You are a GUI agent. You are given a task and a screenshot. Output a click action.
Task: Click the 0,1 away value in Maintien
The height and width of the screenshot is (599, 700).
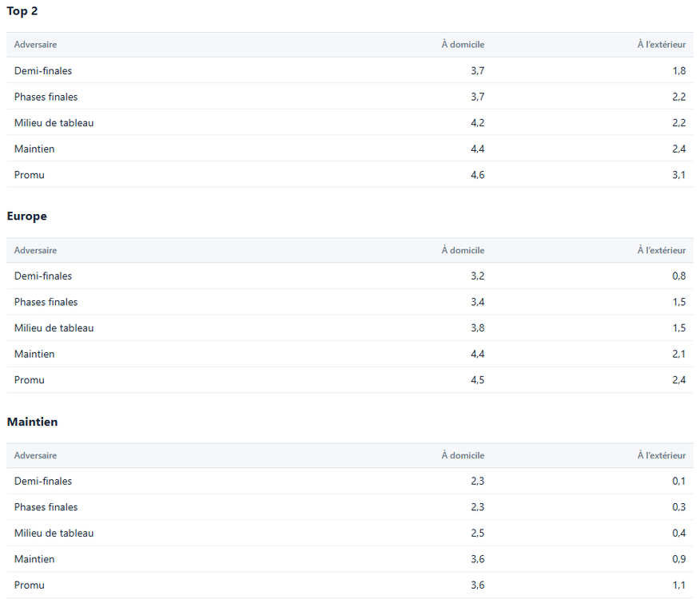click(x=679, y=481)
